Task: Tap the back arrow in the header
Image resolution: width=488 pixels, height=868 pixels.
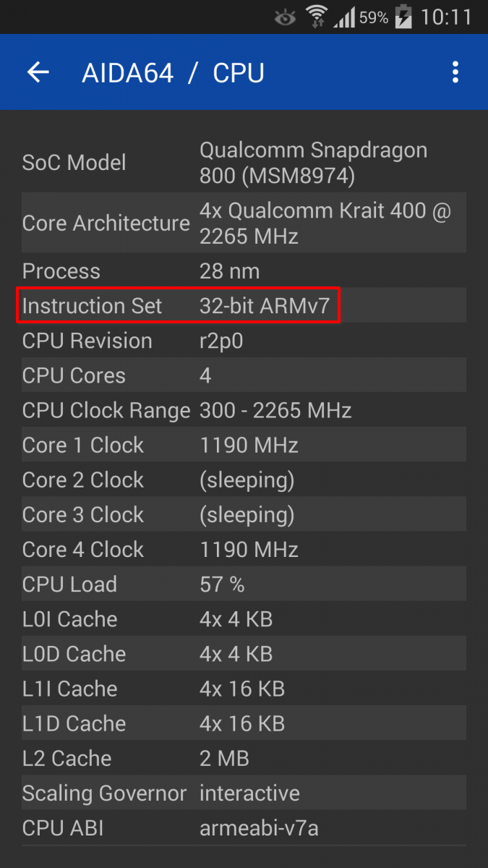Action: click(38, 72)
